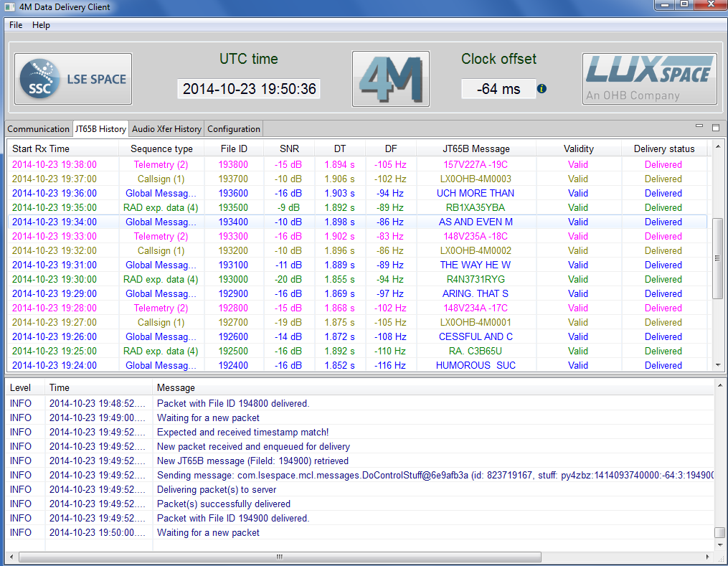Viewport: 728px width, 566px height.
Task: Switch to the Audio Xfer History tab
Action: [166, 129]
